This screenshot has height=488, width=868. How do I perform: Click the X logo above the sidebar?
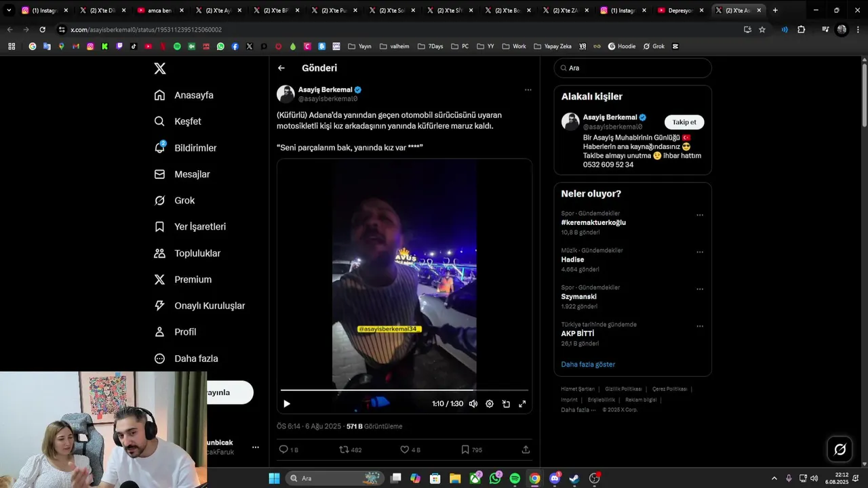[x=160, y=68]
